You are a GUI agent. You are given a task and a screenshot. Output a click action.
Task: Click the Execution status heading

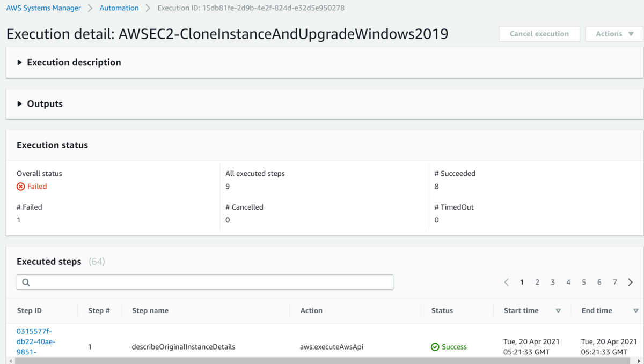pyautogui.click(x=52, y=145)
